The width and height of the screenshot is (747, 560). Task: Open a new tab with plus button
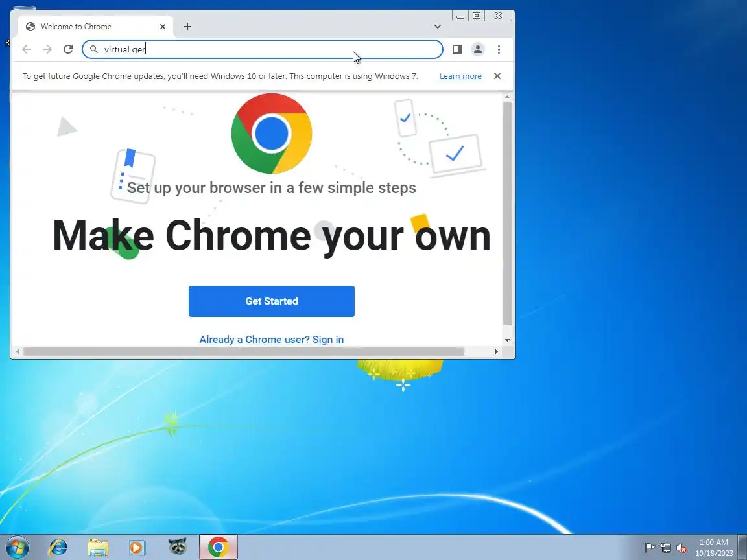point(187,26)
